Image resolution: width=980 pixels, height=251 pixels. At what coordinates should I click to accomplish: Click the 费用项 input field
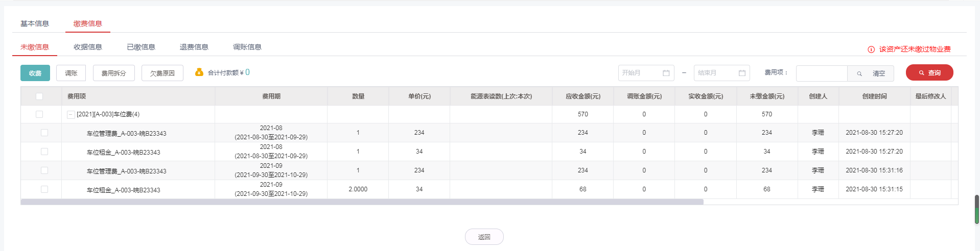[x=821, y=73]
